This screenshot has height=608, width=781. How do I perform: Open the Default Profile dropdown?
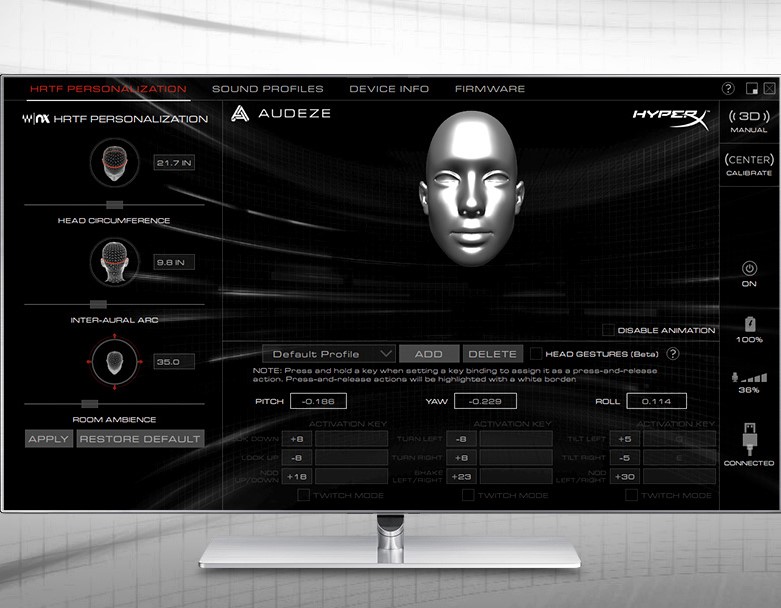pyautogui.click(x=329, y=354)
